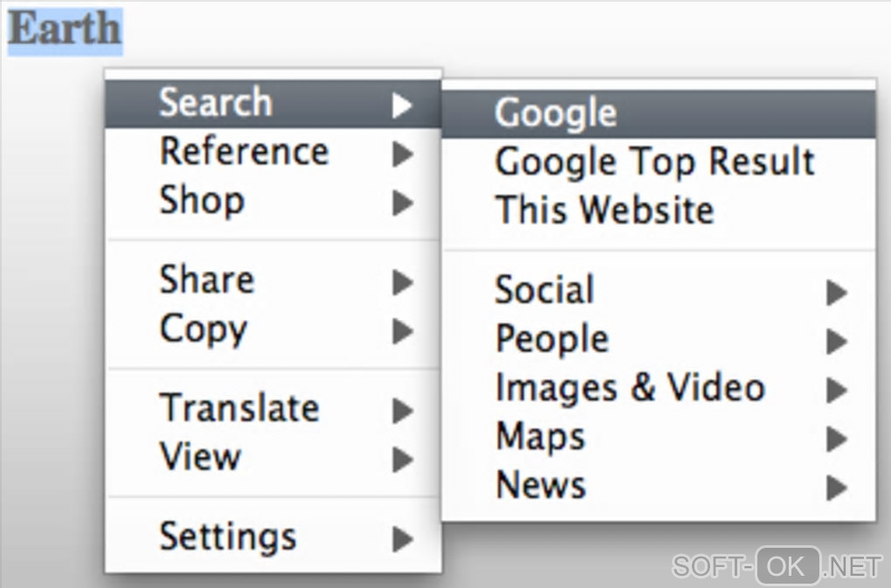Choose Google Top Result
This screenshot has height=588, width=891.
coord(654,162)
